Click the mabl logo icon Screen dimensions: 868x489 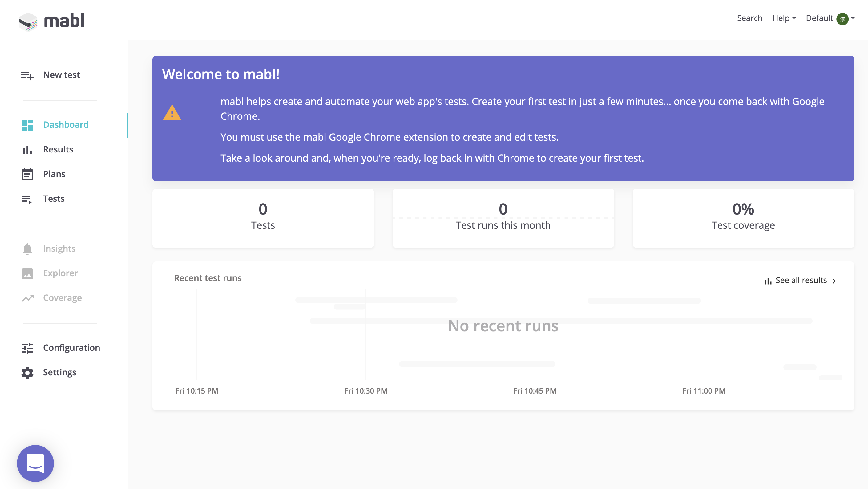[28, 22]
